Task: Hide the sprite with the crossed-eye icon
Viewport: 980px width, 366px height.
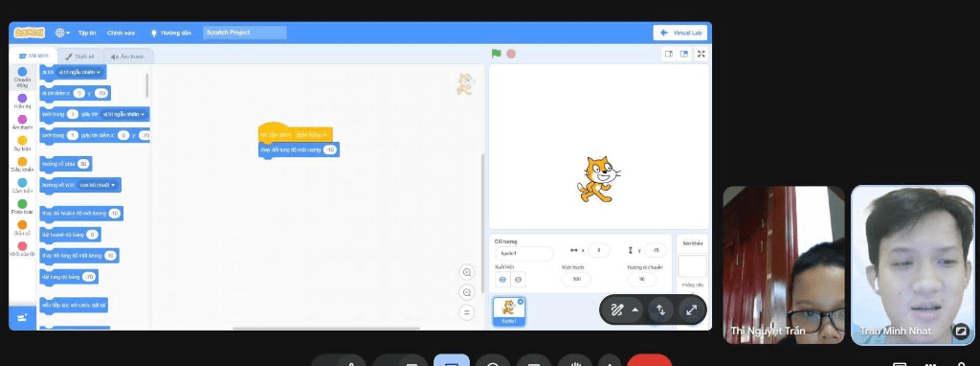Action: coord(518,280)
